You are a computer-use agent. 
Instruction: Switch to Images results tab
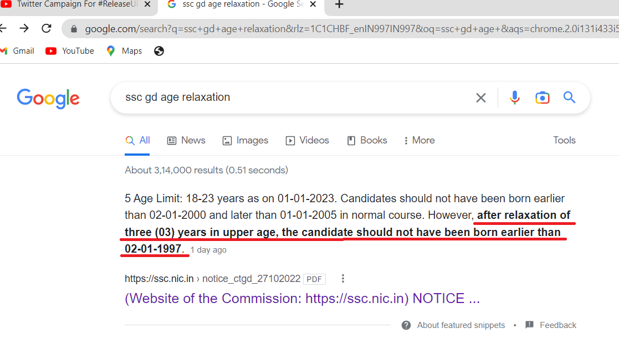(x=245, y=141)
